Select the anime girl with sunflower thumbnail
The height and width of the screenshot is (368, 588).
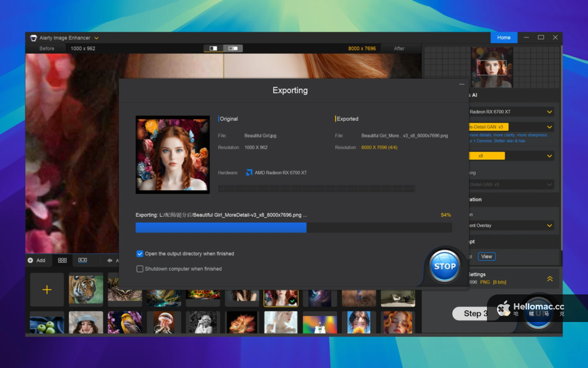tap(359, 322)
